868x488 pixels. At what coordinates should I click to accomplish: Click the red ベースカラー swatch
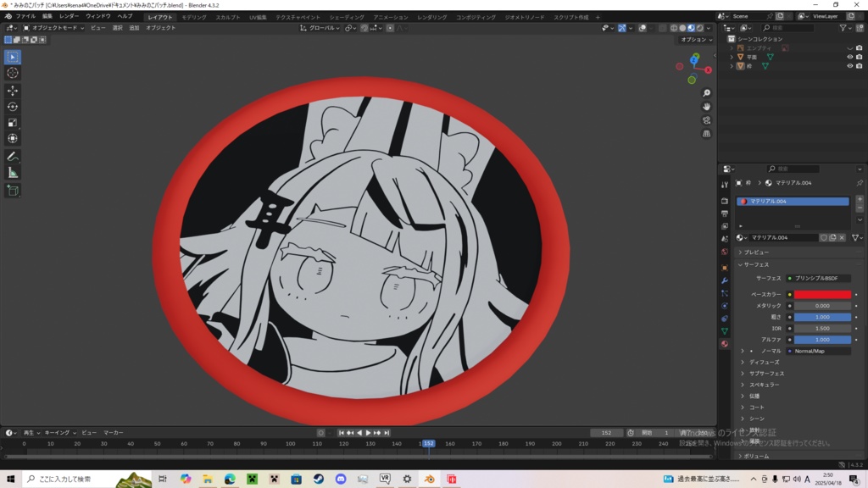tap(822, 295)
